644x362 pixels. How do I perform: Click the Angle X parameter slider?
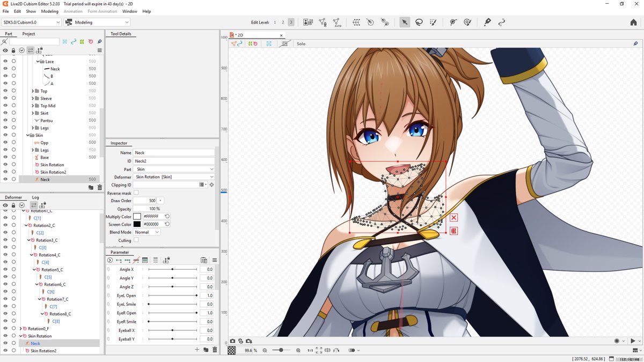(x=172, y=269)
